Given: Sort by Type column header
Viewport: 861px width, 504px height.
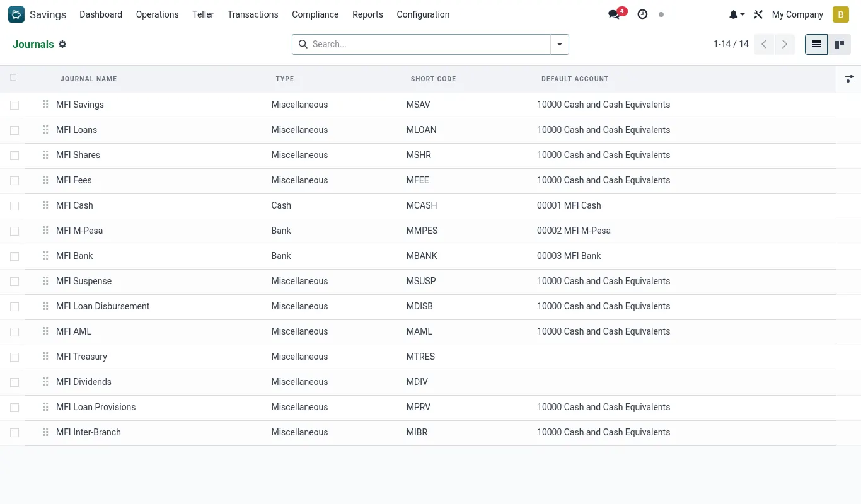Looking at the screenshot, I should [285, 79].
